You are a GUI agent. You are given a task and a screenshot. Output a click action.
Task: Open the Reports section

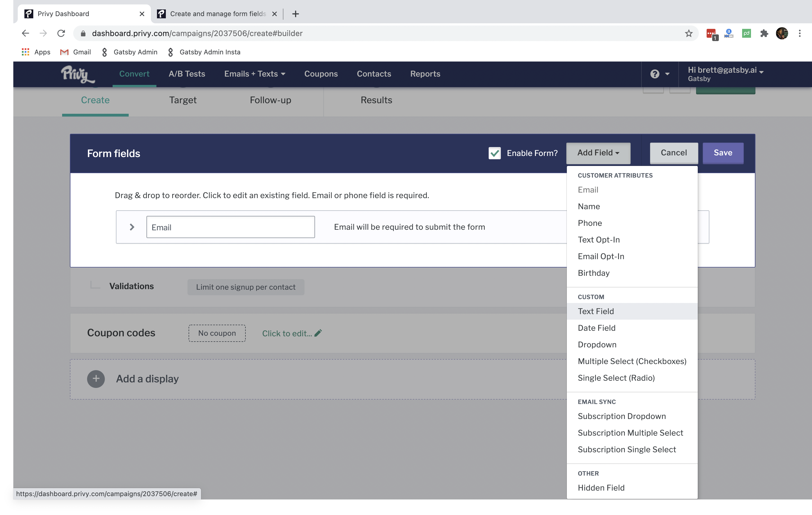(x=425, y=74)
